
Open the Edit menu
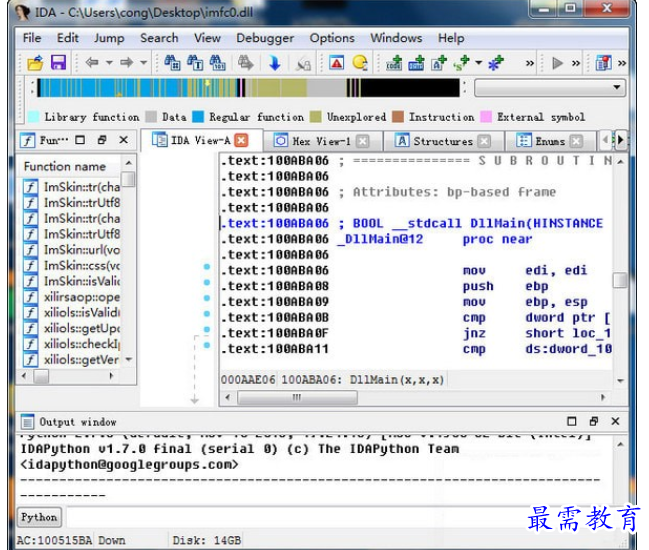pyautogui.click(x=67, y=38)
